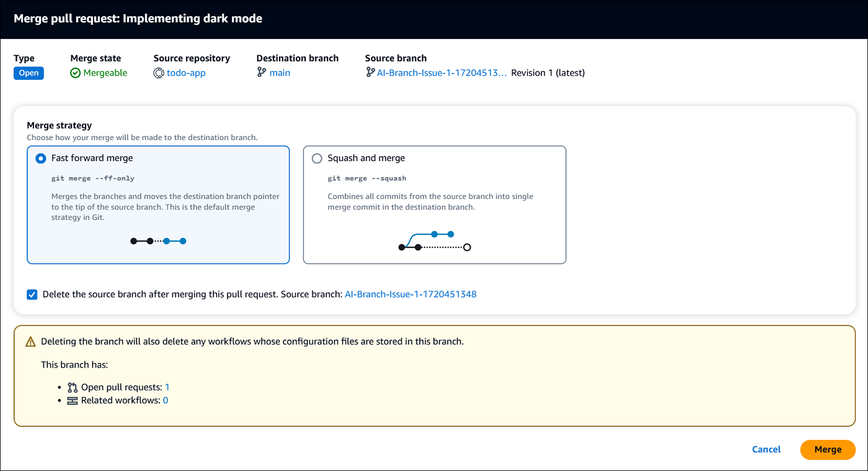Select the Squash and merge radio button
This screenshot has width=868, height=471.
pos(317,159)
